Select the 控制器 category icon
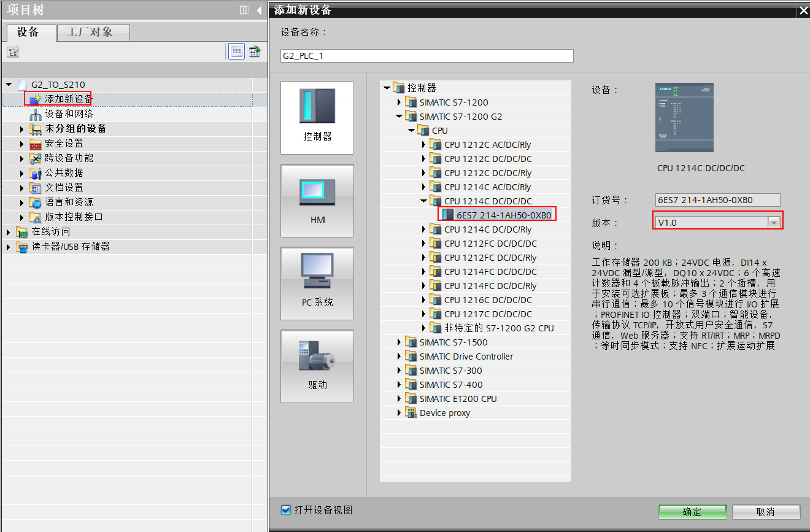Screen dimensions: 810x532 317,117
